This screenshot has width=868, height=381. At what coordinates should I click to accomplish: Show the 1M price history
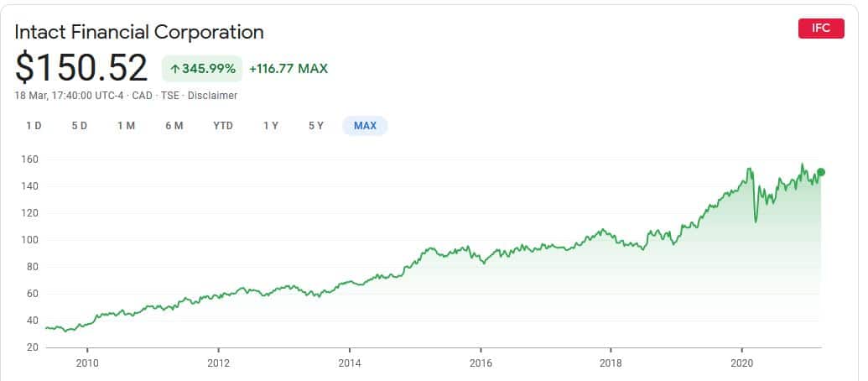(126, 126)
